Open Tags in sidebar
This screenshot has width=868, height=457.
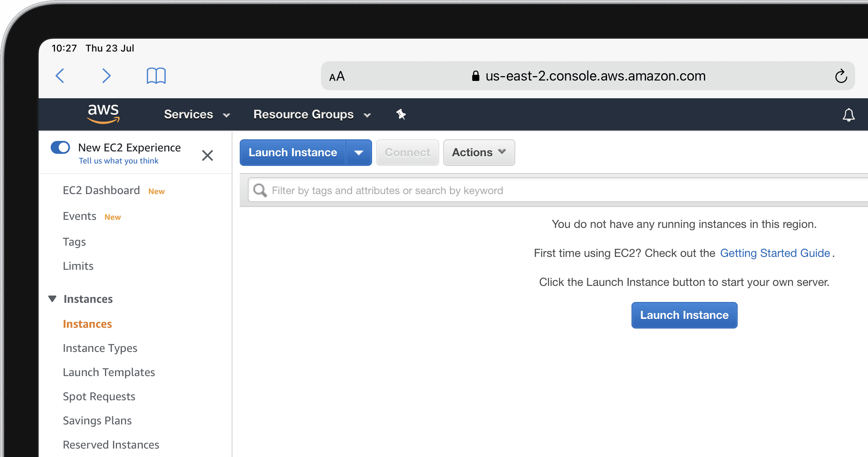[74, 242]
